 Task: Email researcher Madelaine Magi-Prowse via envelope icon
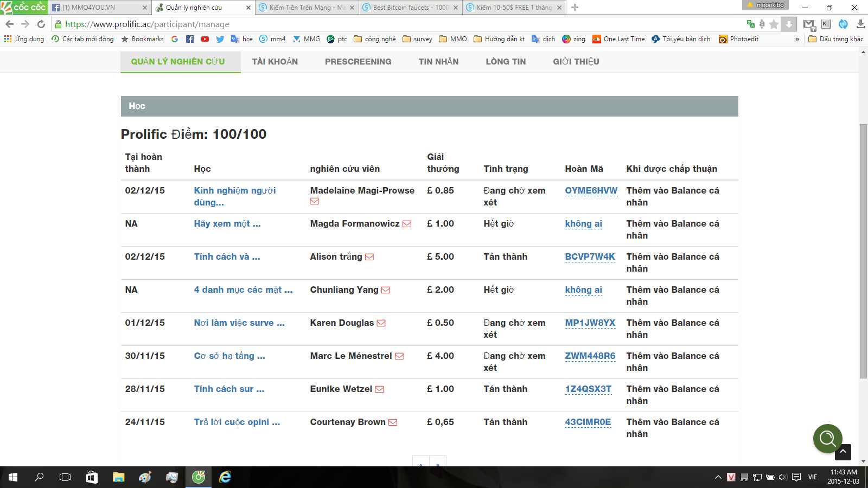[x=315, y=201]
